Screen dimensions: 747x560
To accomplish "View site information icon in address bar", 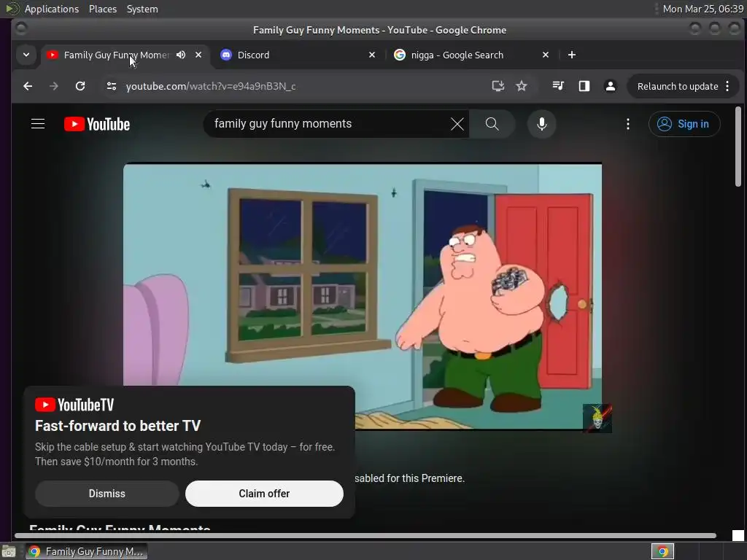I will tap(112, 86).
